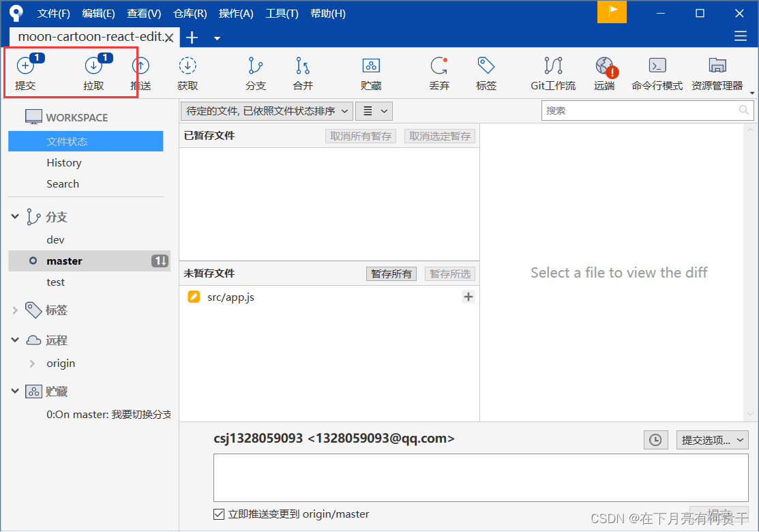Screen dimensions: 759x532
Task: Click the Tag (标签) toolbar icon
Action: point(486,72)
